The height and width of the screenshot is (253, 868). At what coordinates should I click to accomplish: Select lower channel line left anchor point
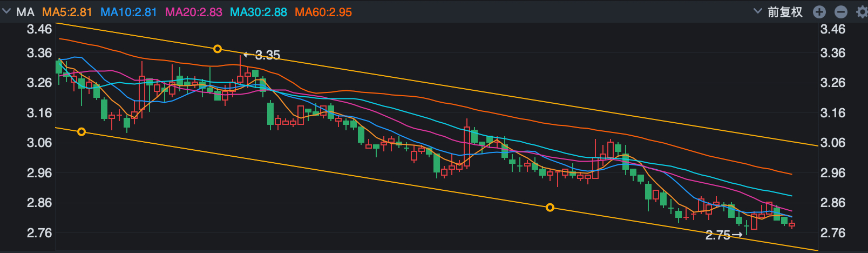click(82, 132)
